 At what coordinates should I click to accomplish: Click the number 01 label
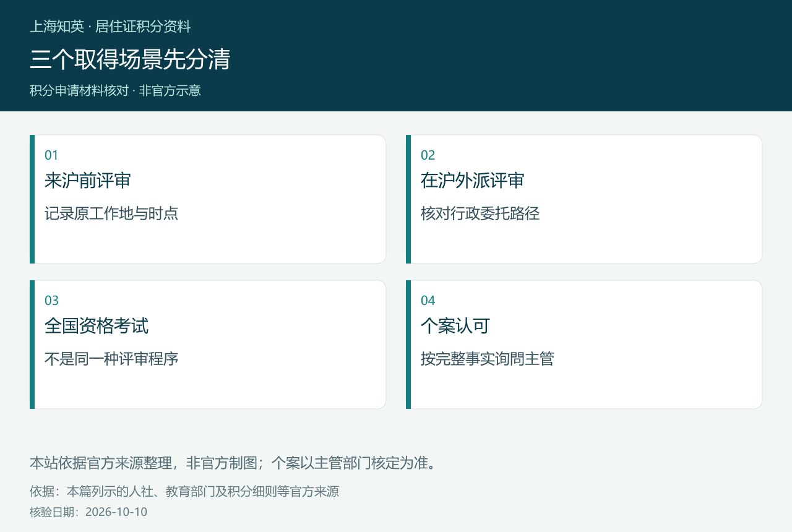pyautogui.click(x=51, y=155)
